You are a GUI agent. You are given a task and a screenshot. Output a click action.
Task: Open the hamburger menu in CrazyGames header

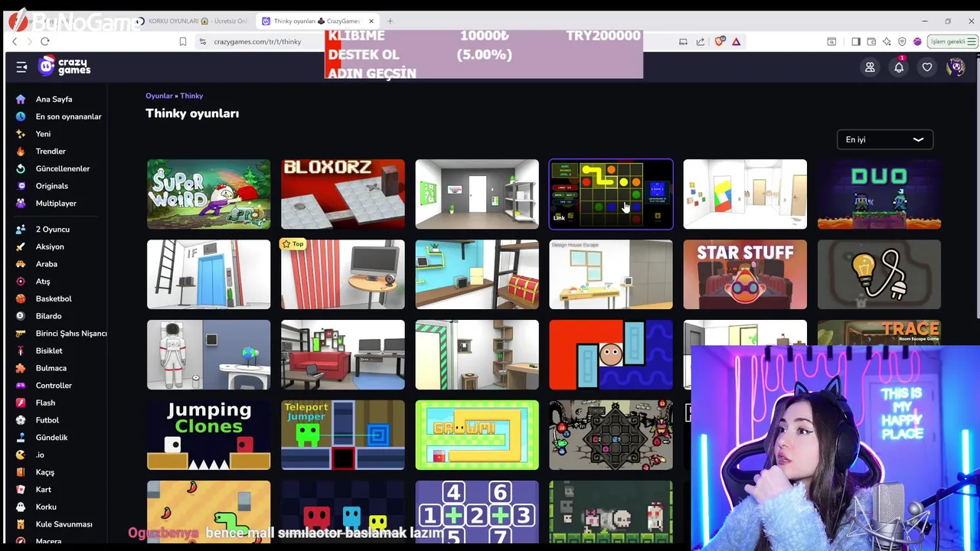(21, 67)
